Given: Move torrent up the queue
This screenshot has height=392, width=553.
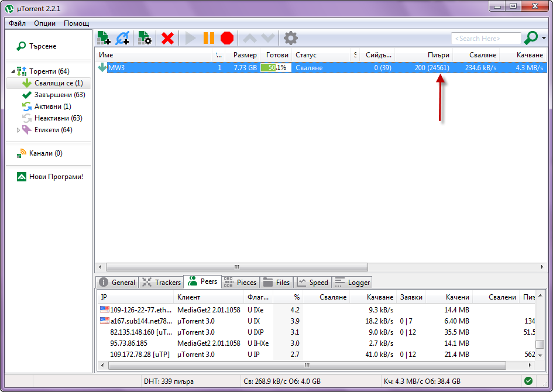Looking at the screenshot, I should click(250, 38).
